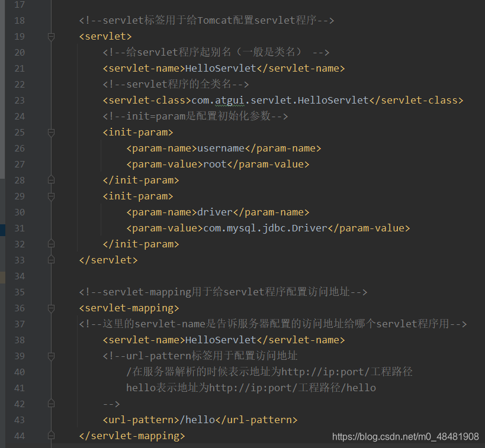Click the init=param comment on line 24
This screenshot has height=448, width=485.
(x=195, y=116)
